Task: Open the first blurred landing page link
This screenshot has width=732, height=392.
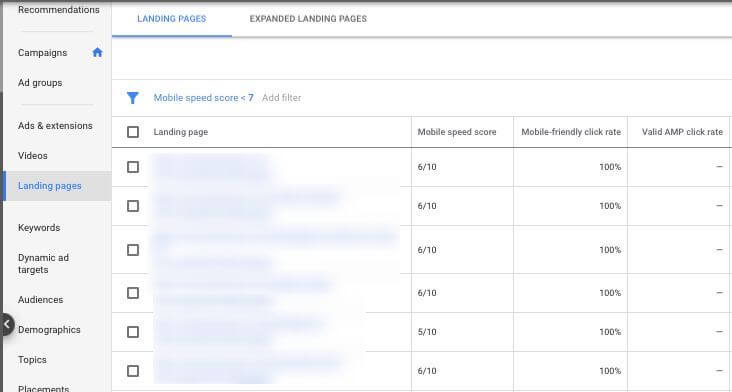Action: point(211,167)
